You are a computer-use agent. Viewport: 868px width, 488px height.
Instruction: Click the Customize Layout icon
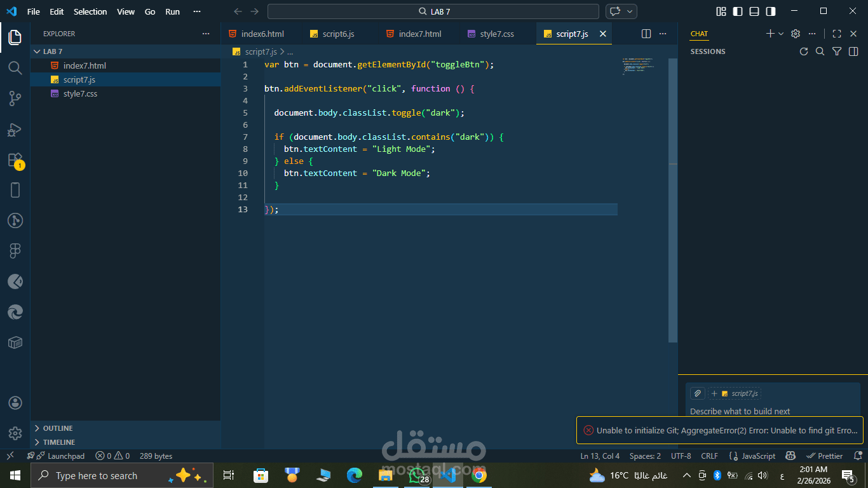721,11
